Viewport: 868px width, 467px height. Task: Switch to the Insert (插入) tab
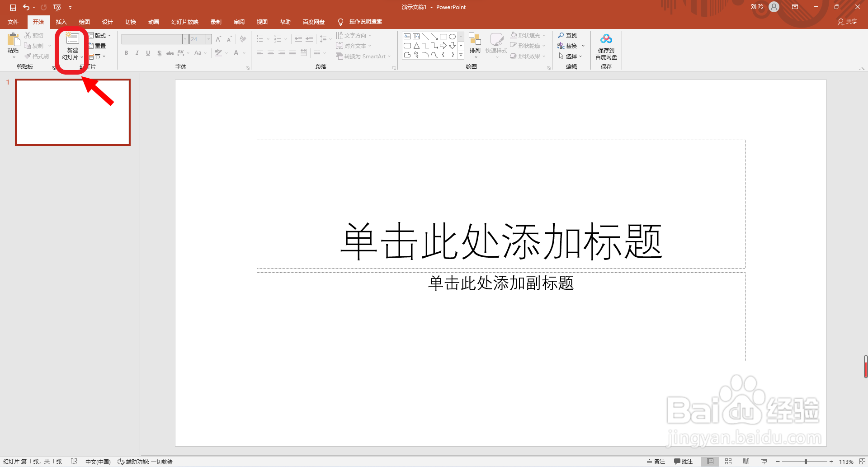click(61, 22)
